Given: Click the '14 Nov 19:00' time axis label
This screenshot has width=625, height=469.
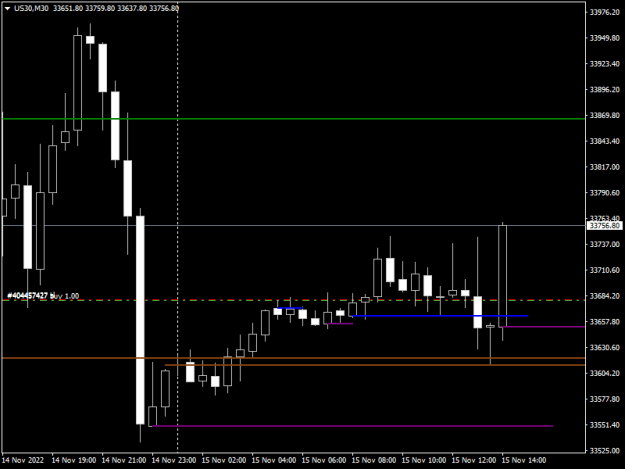Looking at the screenshot, I should click(74, 460).
